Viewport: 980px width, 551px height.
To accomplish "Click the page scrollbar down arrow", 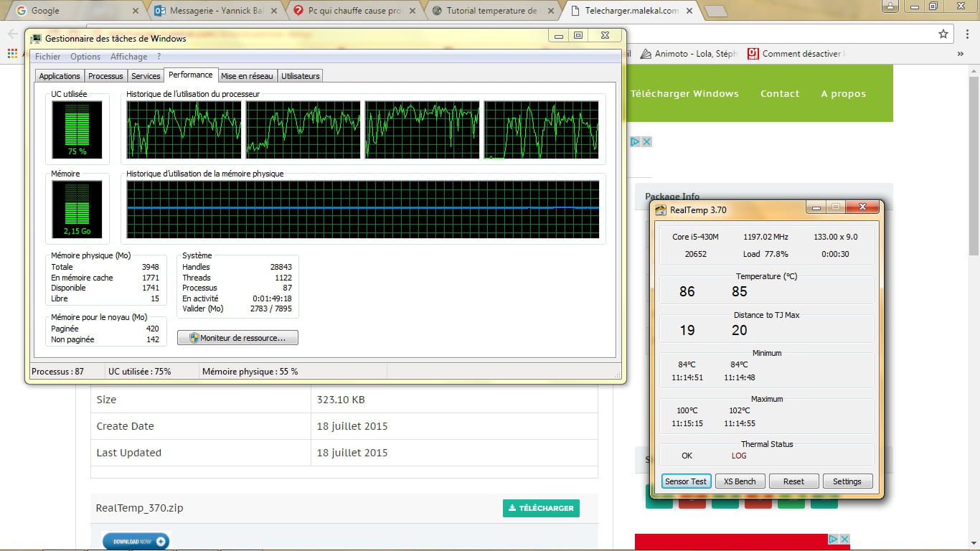I will pyautogui.click(x=974, y=543).
